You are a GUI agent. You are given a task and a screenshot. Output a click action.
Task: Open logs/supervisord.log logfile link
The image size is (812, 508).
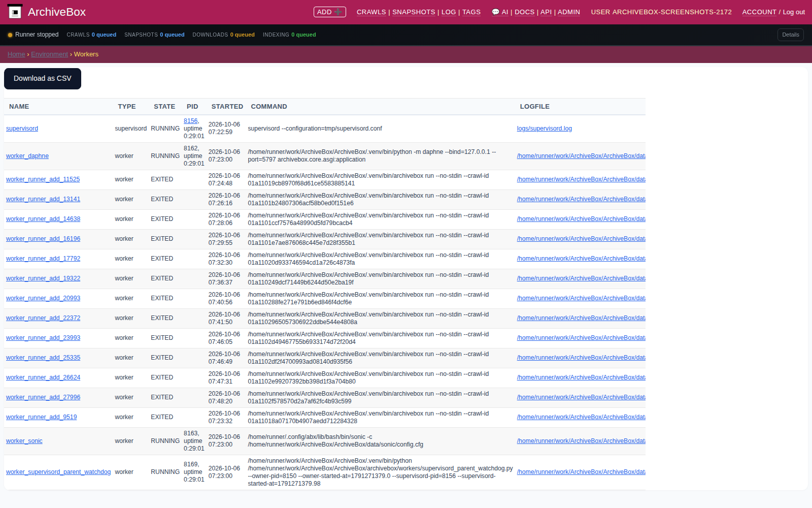click(544, 129)
